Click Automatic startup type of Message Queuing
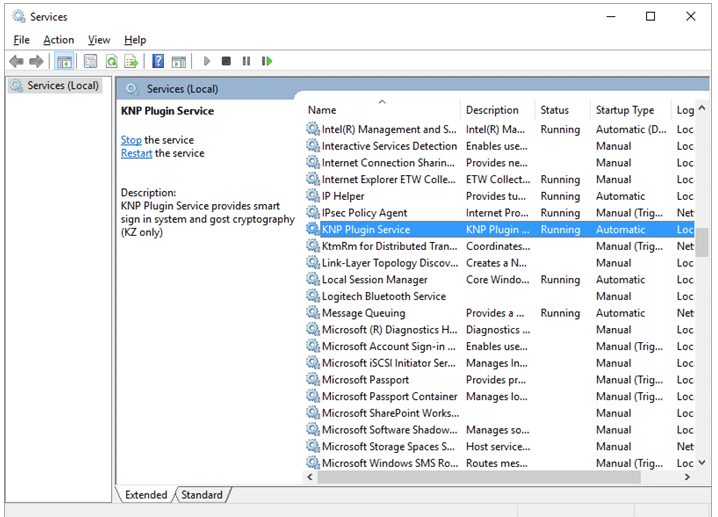This screenshot has height=517, width=718. (620, 313)
